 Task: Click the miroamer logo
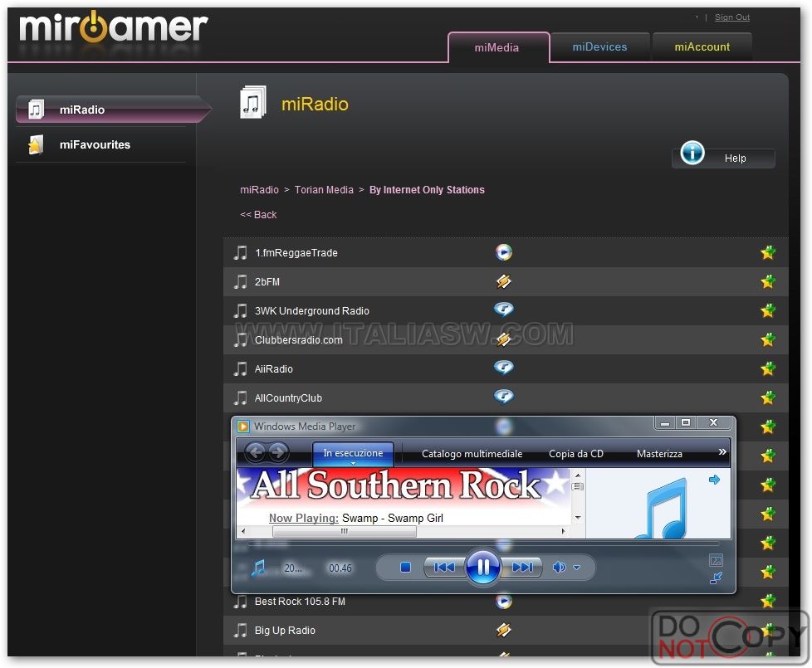114,27
